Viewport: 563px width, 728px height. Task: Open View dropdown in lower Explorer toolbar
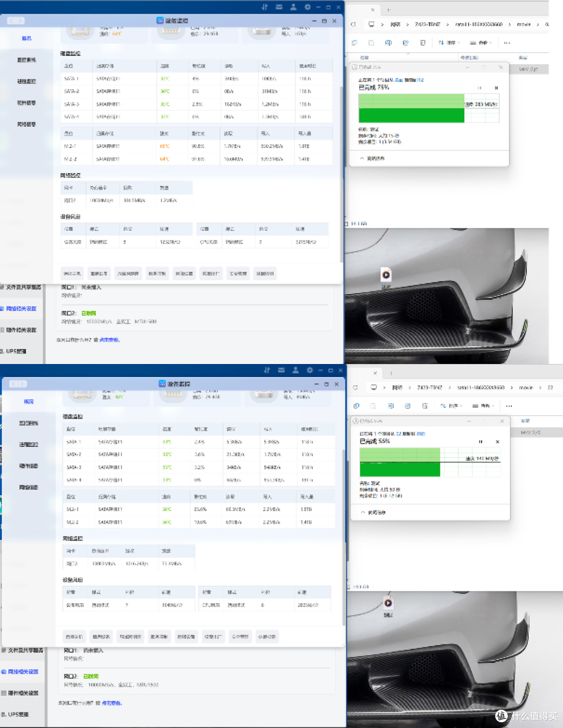coord(484,406)
